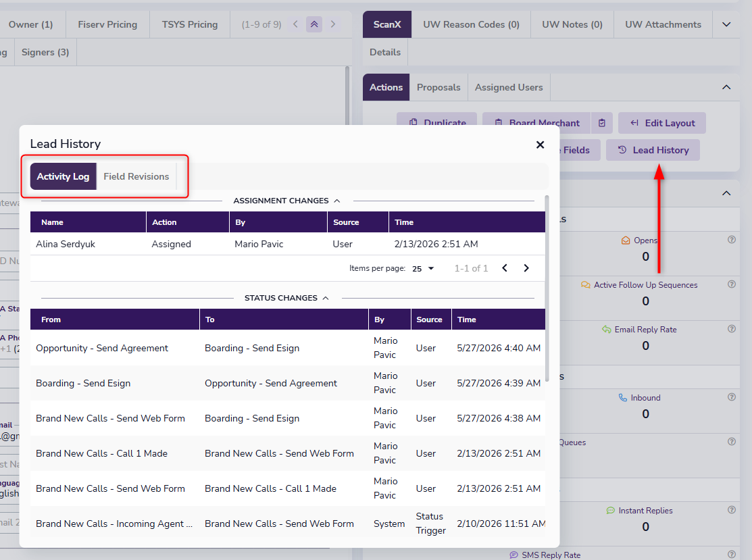Open the Fiserv Pricing tab
The image size is (752, 560).
coord(107,24)
